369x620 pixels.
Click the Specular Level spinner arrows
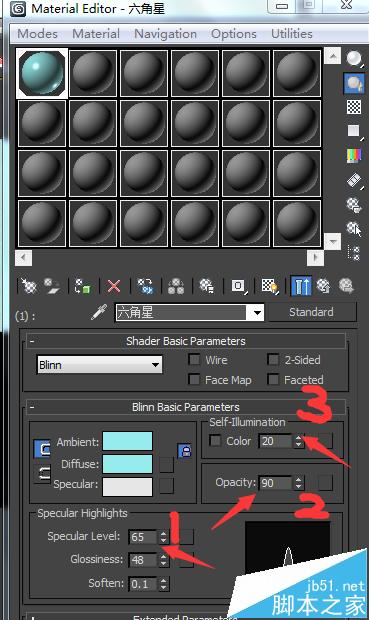[163, 537]
